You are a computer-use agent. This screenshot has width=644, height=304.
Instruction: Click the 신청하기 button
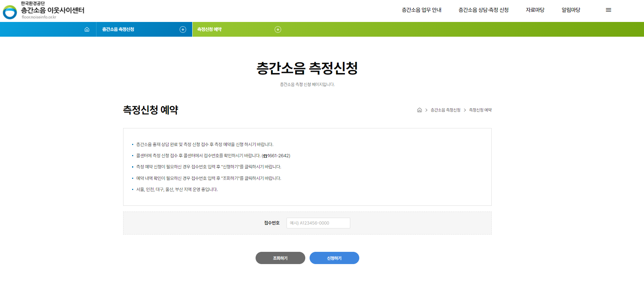pyautogui.click(x=334, y=258)
